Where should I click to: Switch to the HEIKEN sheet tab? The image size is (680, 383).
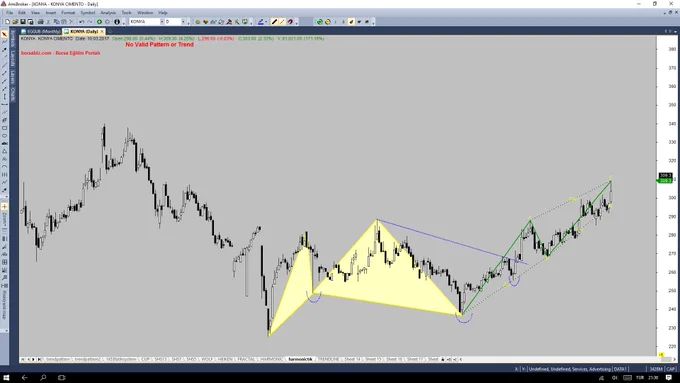225,360
